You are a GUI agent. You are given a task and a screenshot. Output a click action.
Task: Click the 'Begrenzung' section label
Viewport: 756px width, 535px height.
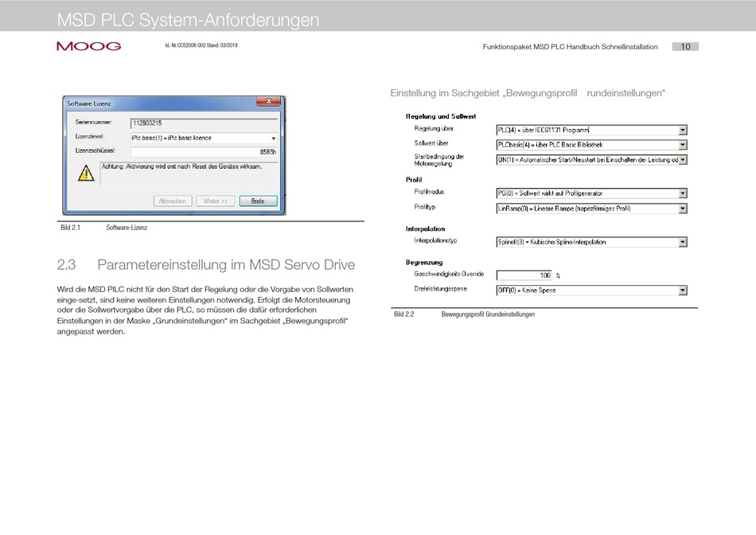424,263
